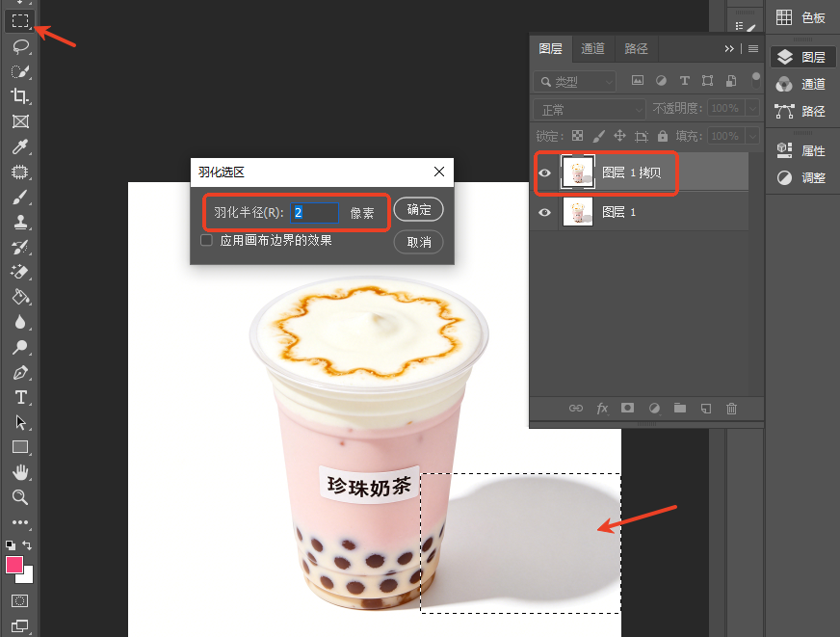Select the Eyedropper tool
This screenshot has height=637, width=840.
(x=20, y=146)
